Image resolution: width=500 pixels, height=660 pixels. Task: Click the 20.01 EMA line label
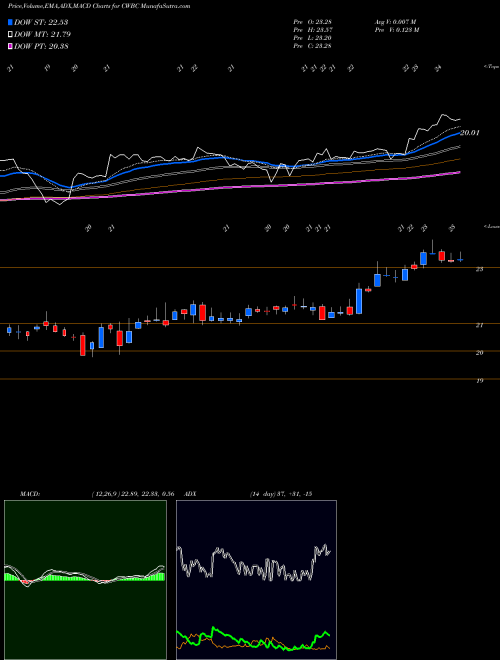[469, 133]
